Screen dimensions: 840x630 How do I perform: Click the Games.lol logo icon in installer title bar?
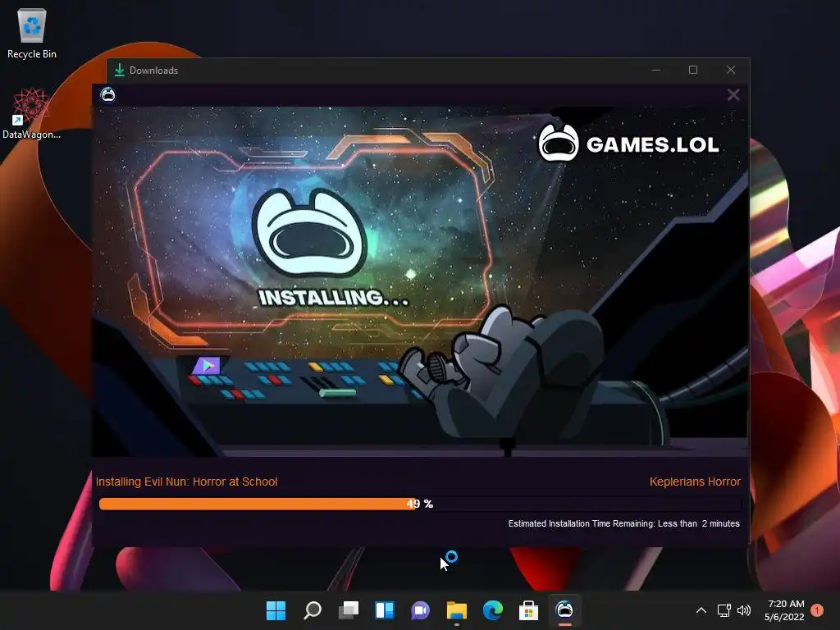point(107,95)
